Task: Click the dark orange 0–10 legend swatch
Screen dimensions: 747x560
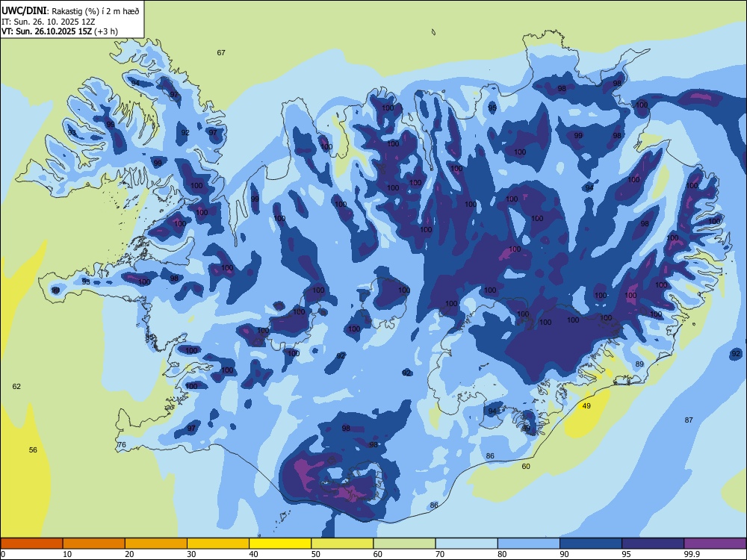Action: 31,544
